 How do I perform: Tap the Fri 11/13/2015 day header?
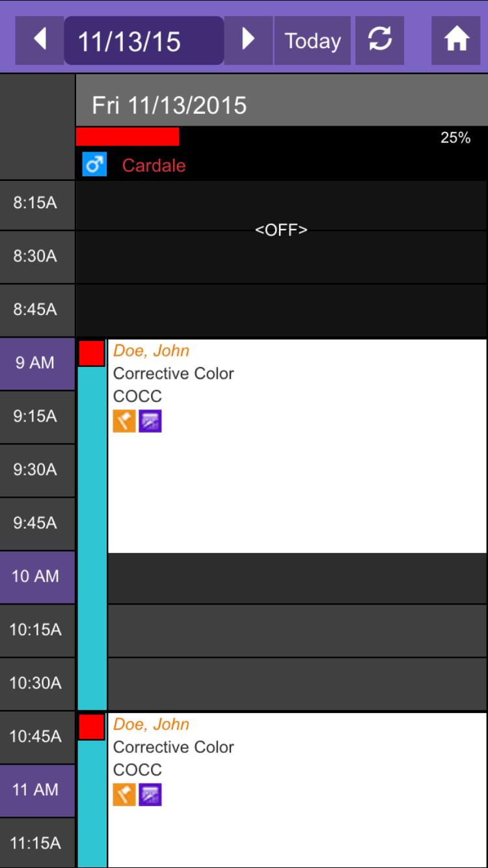[x=169, y=105]
